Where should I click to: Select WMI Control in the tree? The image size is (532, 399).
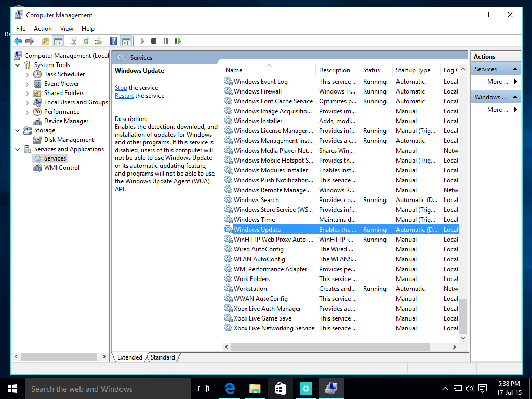pos(61,168)
